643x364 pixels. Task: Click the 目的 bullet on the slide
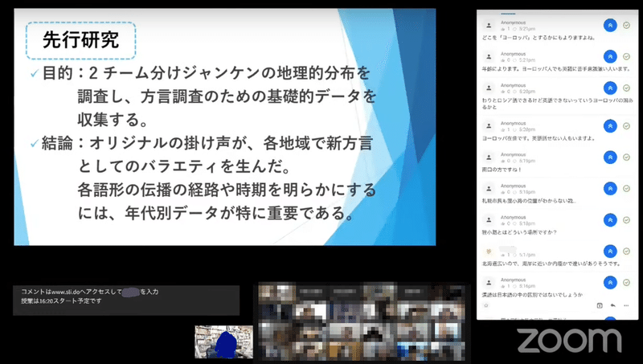click(201, 73)
